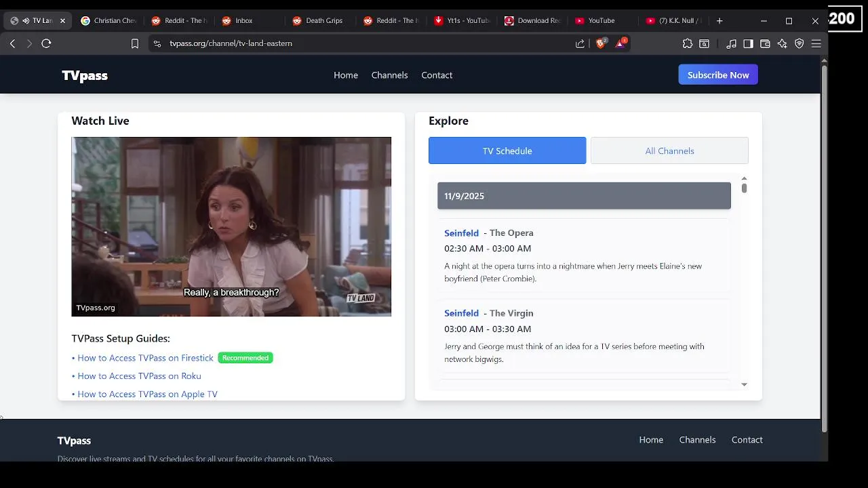Click the footer TVpass logo
Image resolution: width=868 pixels, height=488 pixels.
coord(74,441)
